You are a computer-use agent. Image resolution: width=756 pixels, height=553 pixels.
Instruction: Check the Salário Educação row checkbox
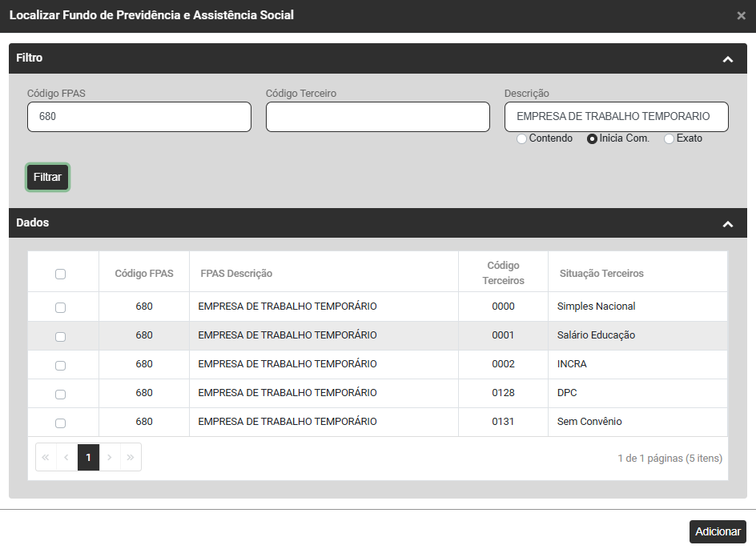(60, 337)
